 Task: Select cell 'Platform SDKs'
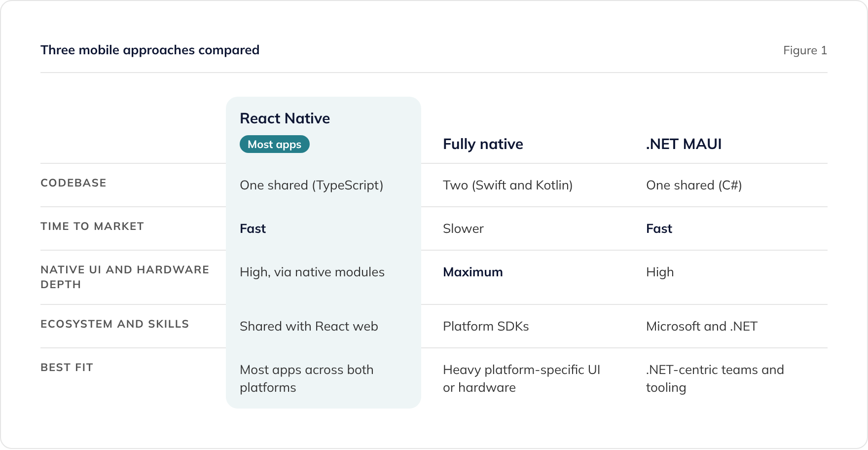click(486, 327)
